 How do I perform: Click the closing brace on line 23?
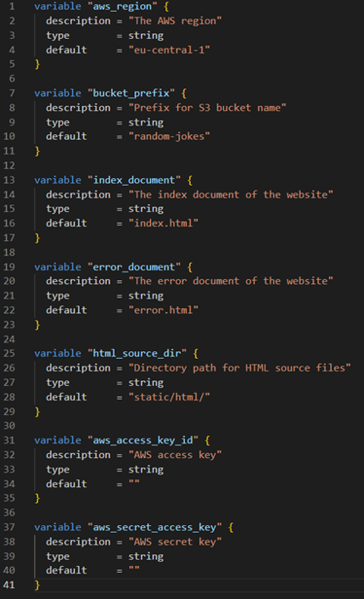37,325
